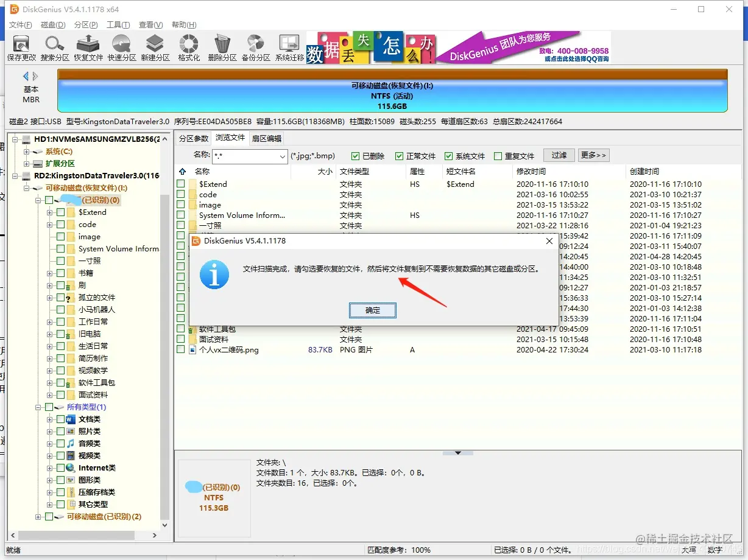The width and height of the screenshot is (748, 560).
Task: Click the DiskGenius advertising banner
Action: click(458, 47)
